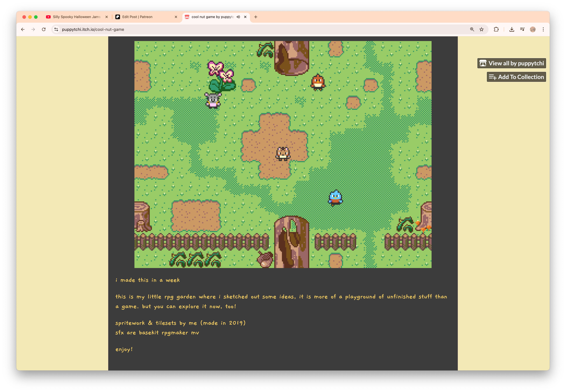Image resolution: width=566 pixels, height=392 pixels.
Task: Click the zoom magnifier icon in address bar
Action: [x=472, y=30]
